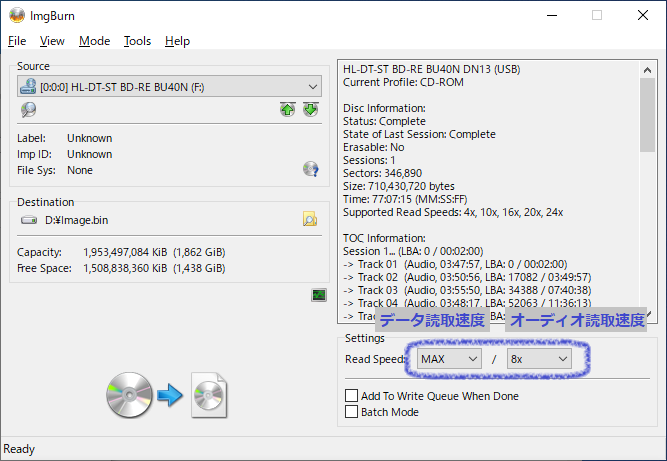Click the Current Profile: CD-ROM line
Viewport: 667px width, 461px height.
[x=403, y=82]
